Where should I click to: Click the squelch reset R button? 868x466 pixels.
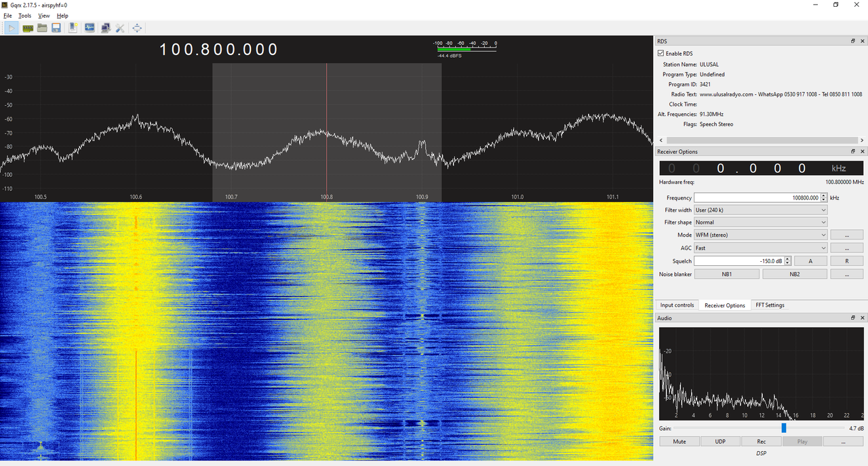847,261
